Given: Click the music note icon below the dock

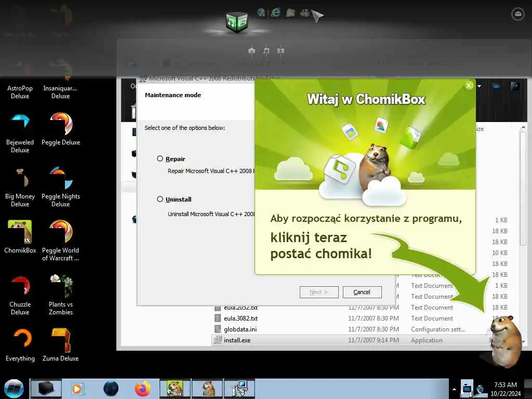Looking at the screenshot, I should click(x=267, y=51).
